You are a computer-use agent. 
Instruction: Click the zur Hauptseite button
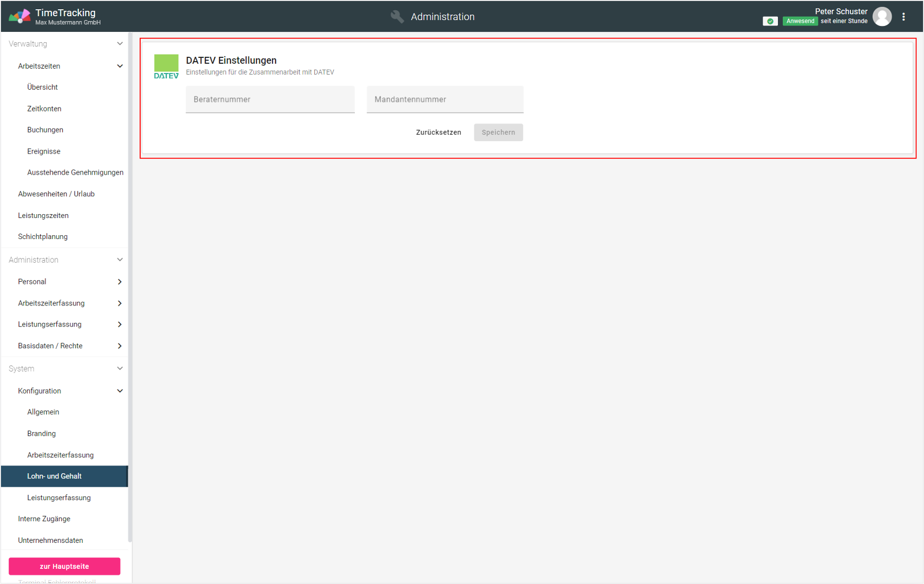[64, 566]
